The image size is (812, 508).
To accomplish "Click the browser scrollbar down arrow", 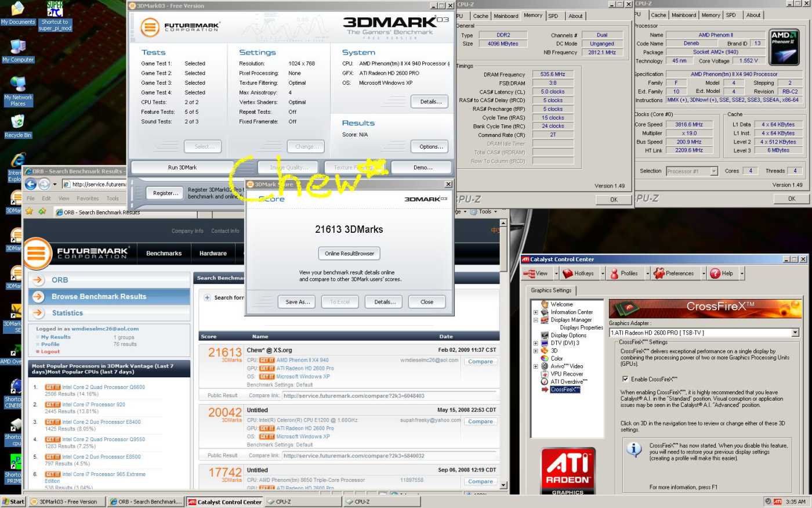I will coord(503,485).
